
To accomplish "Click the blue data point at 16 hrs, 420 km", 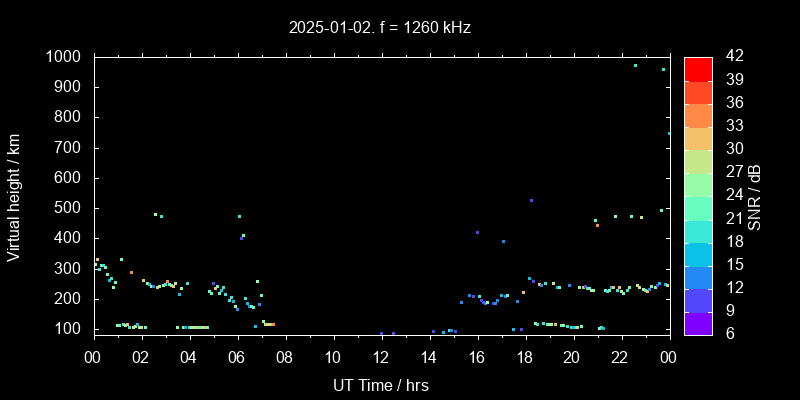I will click(x=477, y=232).
